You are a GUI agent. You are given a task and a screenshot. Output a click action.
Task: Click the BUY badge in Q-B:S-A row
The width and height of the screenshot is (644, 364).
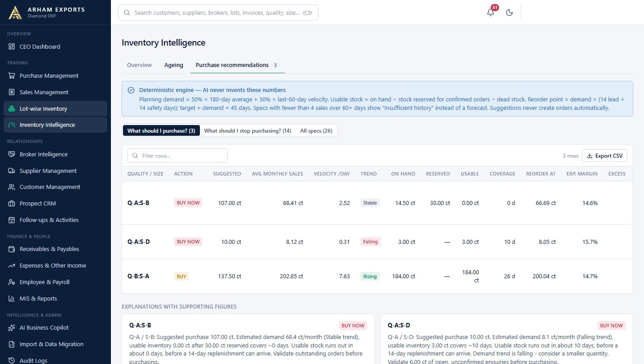coord(181,276)
